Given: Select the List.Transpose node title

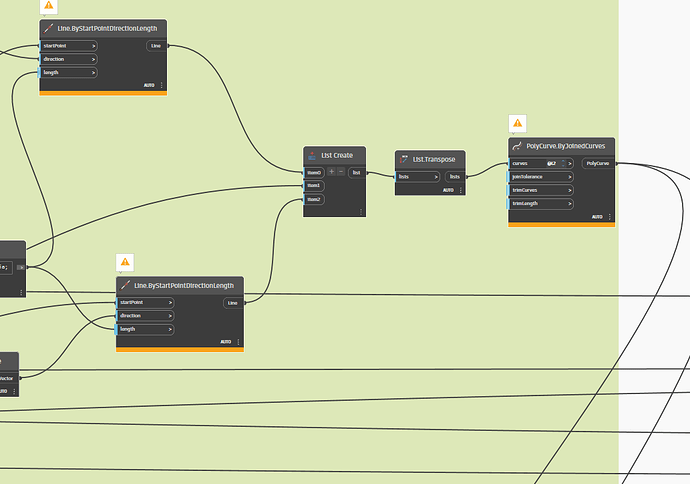Looking at the screenshot, I should (x=434, y=159).
